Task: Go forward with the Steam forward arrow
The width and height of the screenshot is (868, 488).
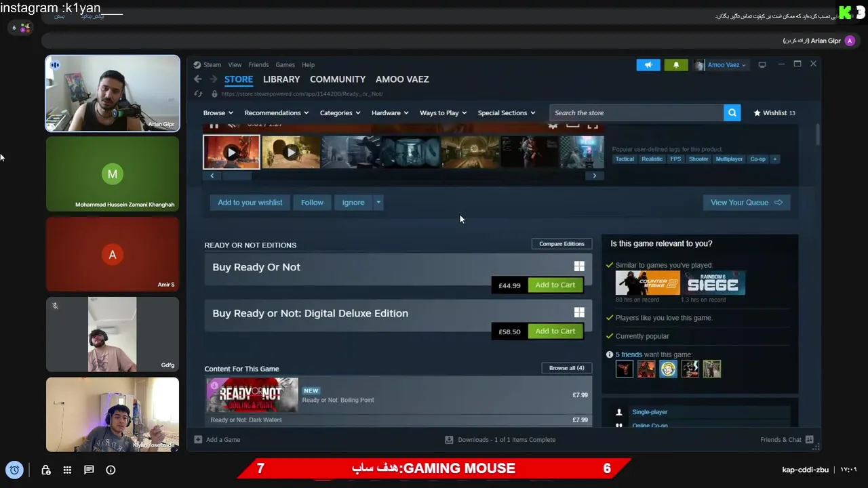Action: tap(214, 79)
